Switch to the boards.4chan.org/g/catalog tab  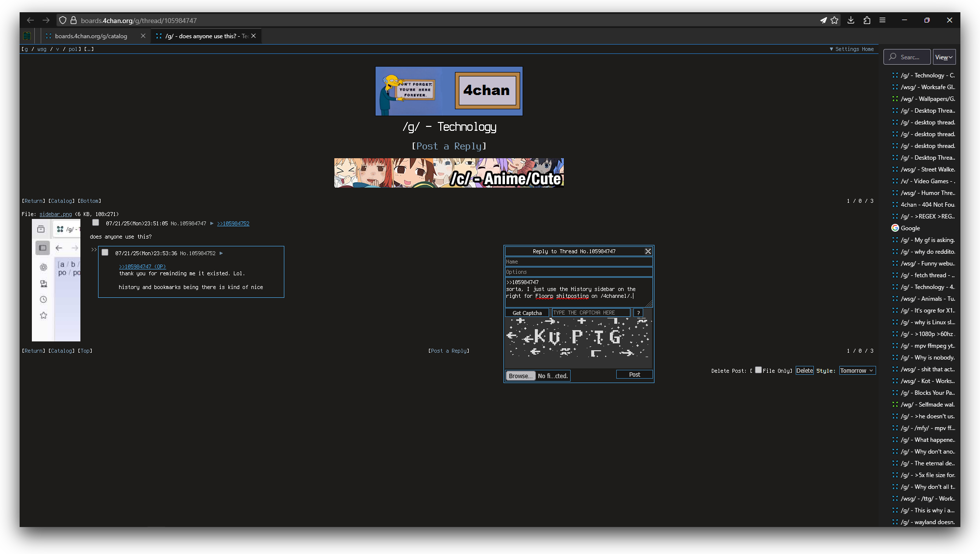pyautogui.click(x=91, y=36)
